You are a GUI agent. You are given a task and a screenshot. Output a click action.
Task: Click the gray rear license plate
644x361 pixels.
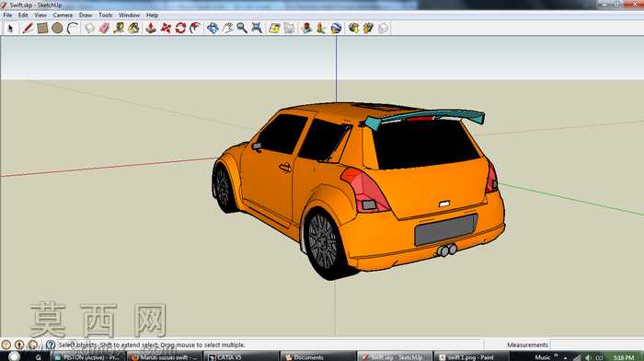point(445,230)
